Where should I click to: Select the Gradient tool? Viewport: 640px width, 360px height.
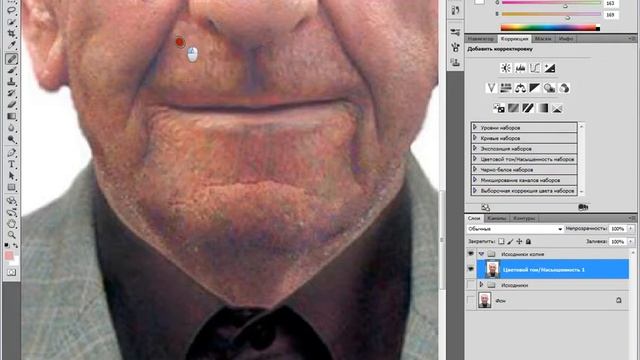pos(11,116)
